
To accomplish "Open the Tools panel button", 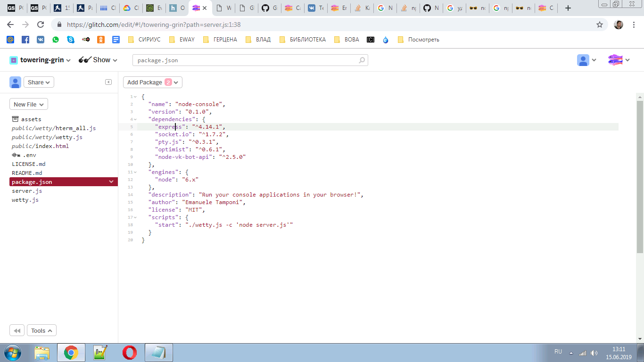I will click(x=41, y=330).
